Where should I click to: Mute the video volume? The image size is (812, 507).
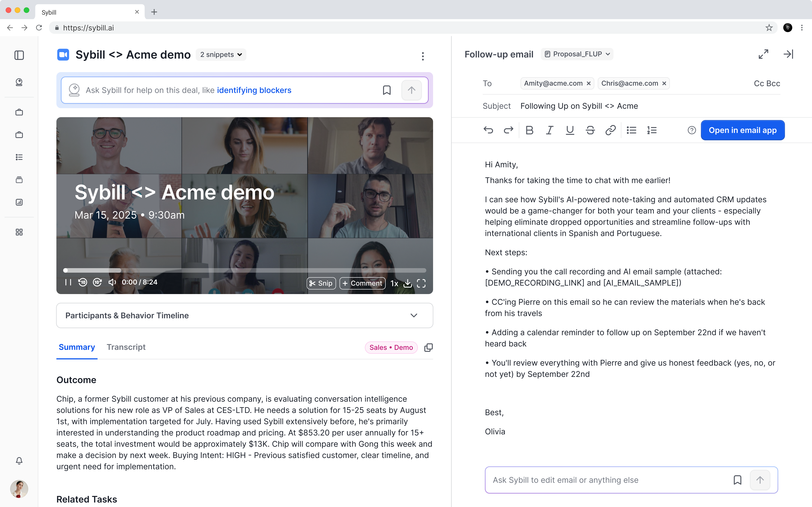[112, 282]
